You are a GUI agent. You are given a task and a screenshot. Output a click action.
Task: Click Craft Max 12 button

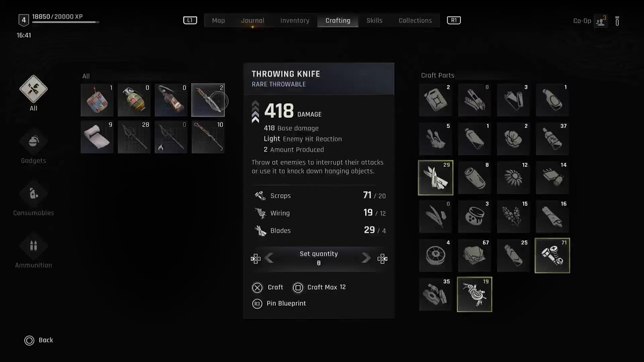pos(319,287)
